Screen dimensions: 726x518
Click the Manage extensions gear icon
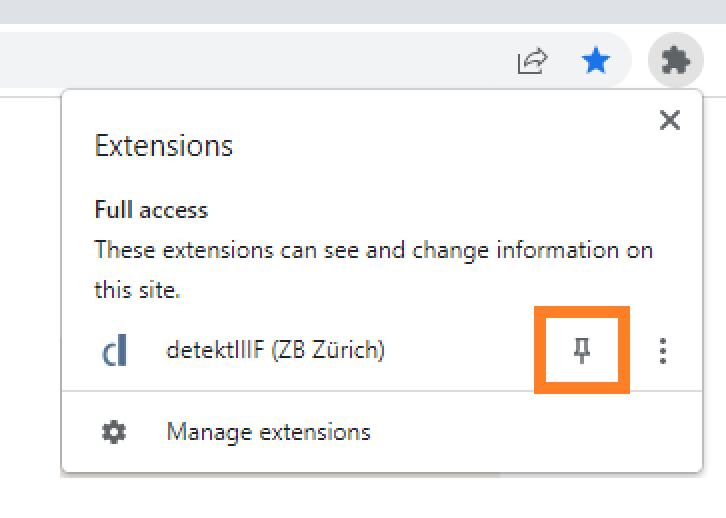point(115,432)
